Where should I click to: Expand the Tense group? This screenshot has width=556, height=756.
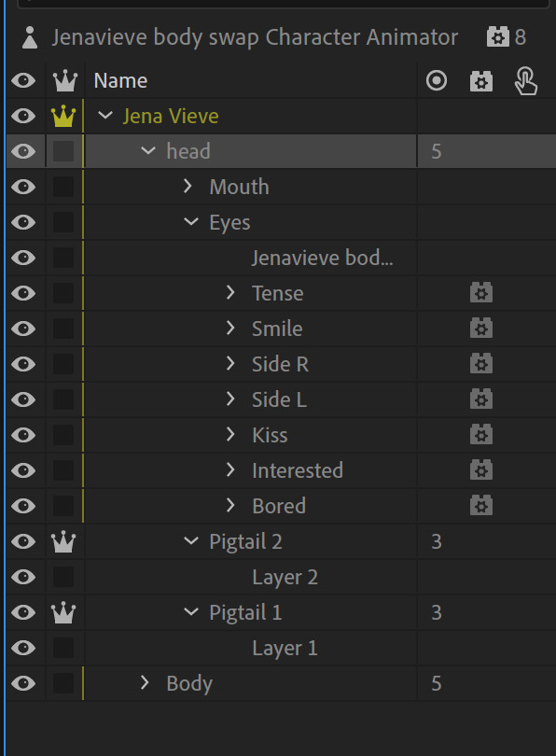click(x=230, y=292)
